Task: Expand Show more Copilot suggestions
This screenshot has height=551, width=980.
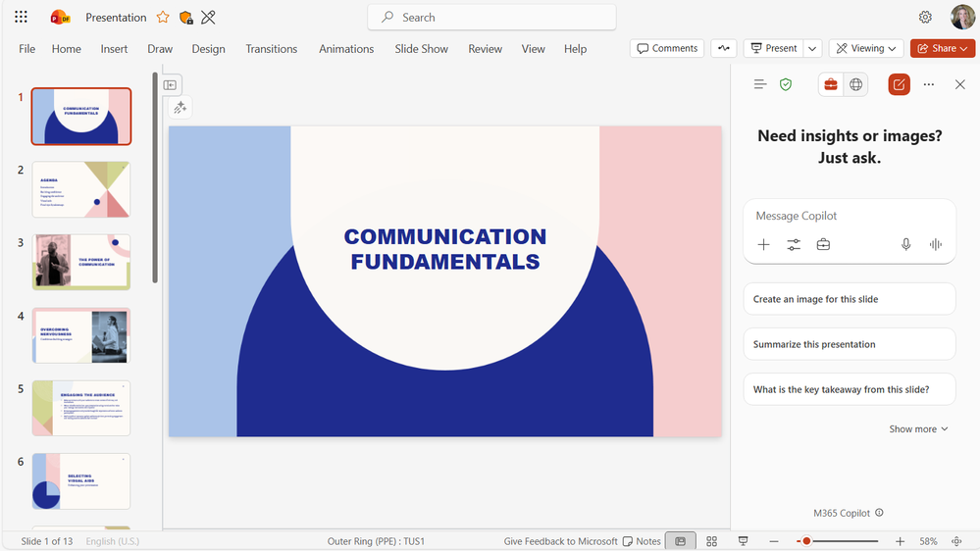Action: pos(918,428)
